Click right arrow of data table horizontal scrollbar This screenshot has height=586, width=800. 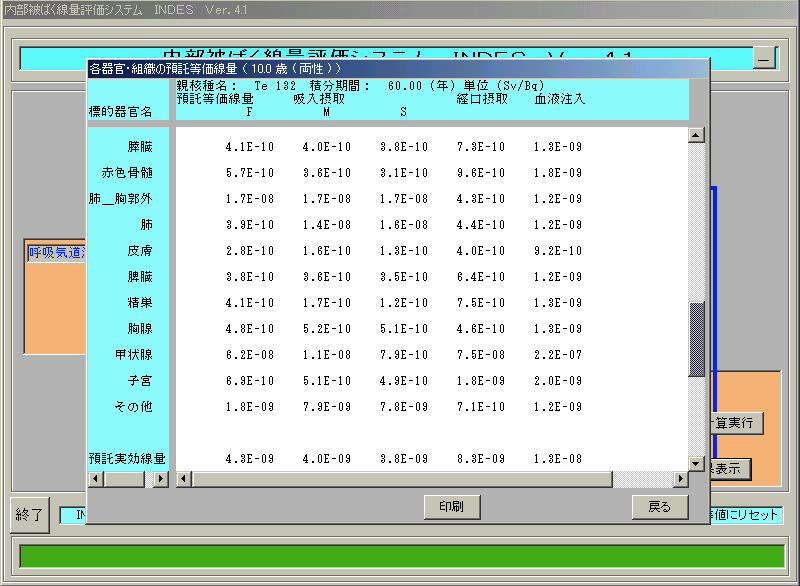click(x=681, y=480)
